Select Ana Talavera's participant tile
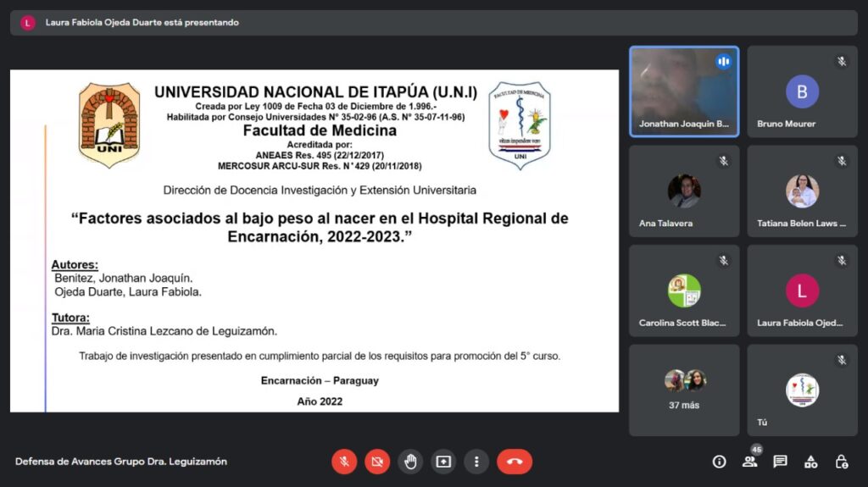The width and height of the screenshot is (868, 487). tap(683, 191)
